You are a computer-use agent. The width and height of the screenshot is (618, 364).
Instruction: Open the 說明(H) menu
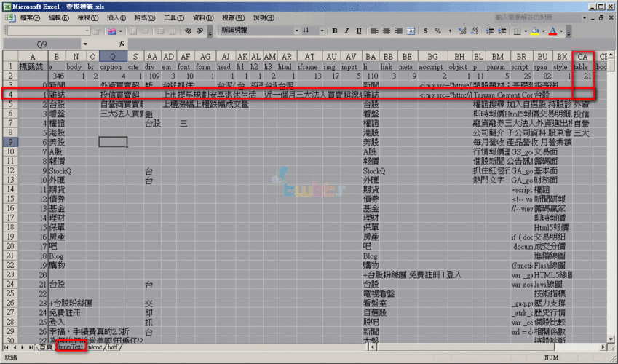(264, 17)
